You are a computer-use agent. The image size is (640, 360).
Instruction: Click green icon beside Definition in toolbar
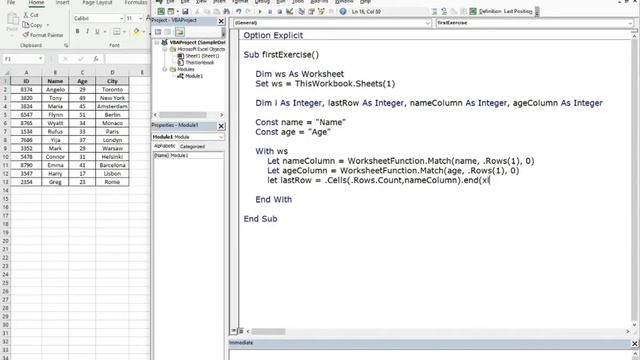click(x=473, y=11)
